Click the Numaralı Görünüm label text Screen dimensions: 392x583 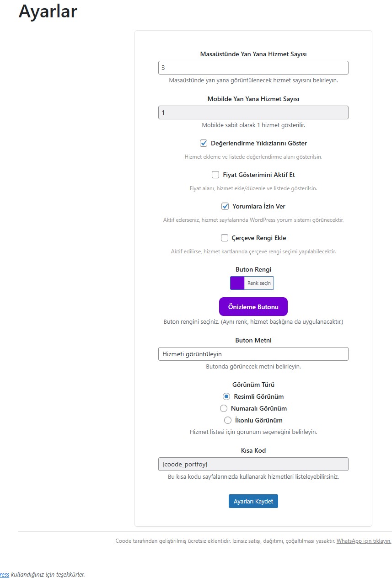tap(259, 408)
